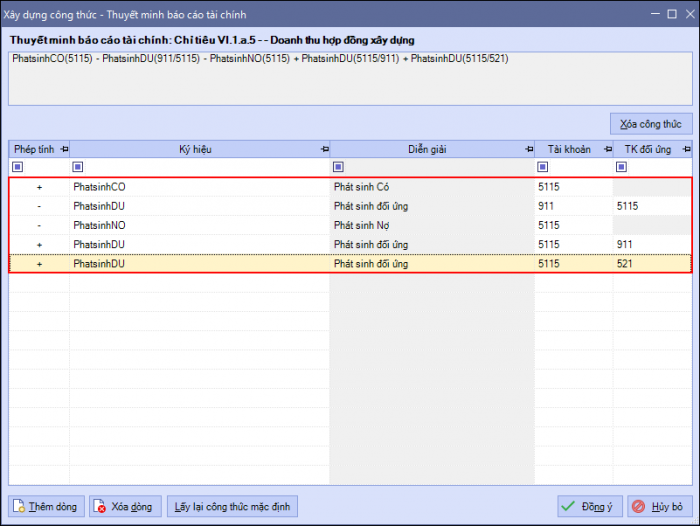Open filter icon under Diễn giải column

point(338,167)
